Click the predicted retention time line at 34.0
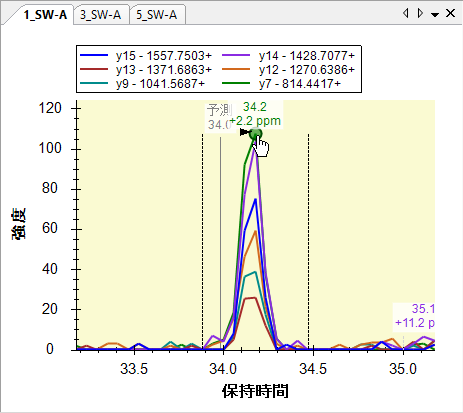The width and height of the screenshot is (463, 413). click(220, 243)
